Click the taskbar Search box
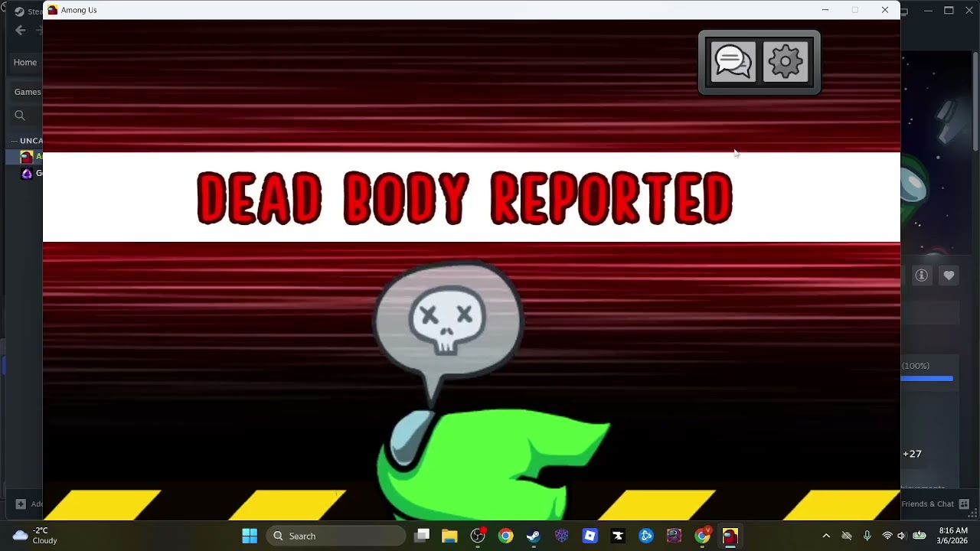Image resolution: width=980 pixels, height=551 pixels. (x=337, y=536)
